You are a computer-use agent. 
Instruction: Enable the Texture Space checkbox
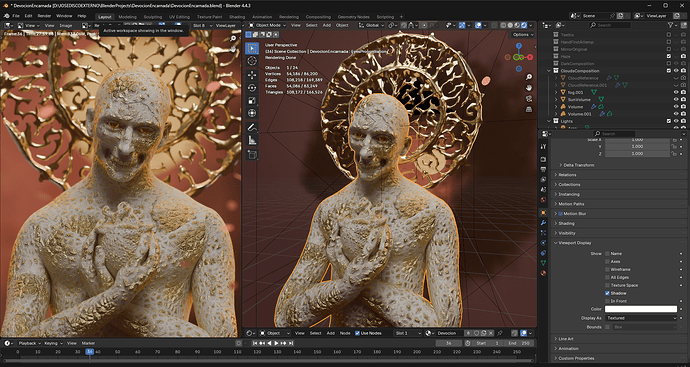607,286
